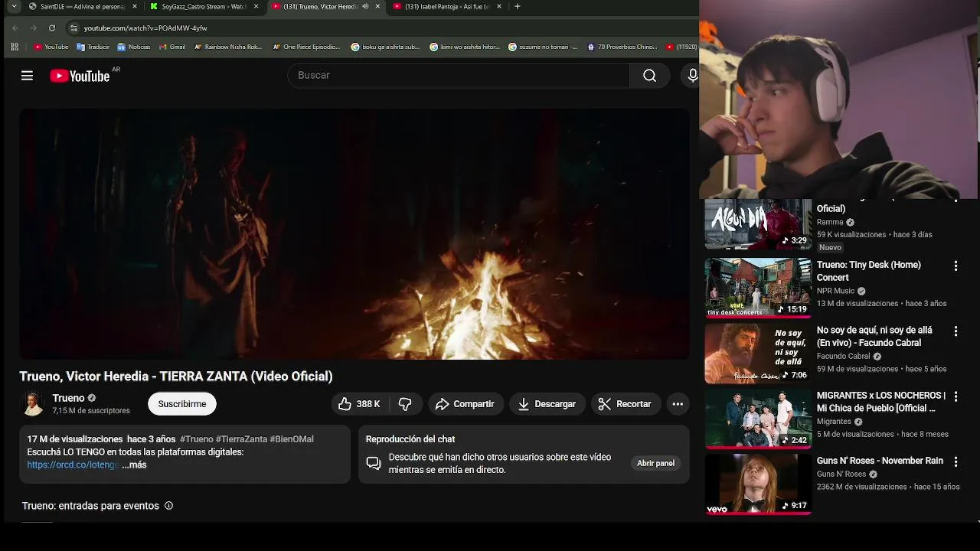
Task: Open Noticias bookmark
Action: (134, 47)
